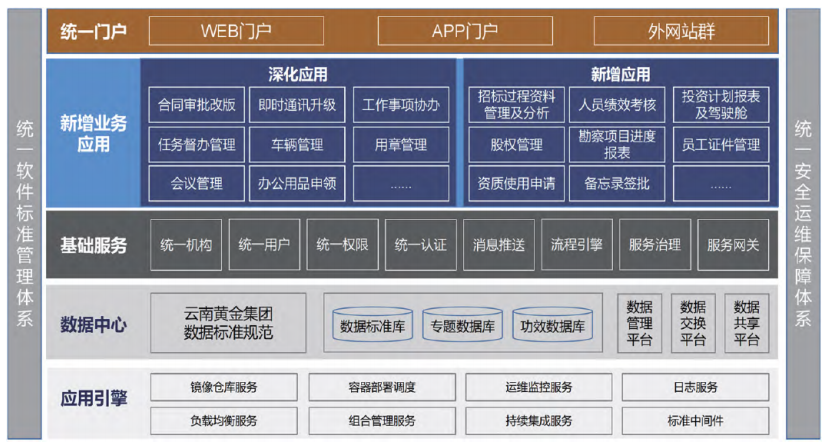This screenshot has height=447, width=826.
Task: Select the 人员绩效考核 box
Action: [617, 105]
